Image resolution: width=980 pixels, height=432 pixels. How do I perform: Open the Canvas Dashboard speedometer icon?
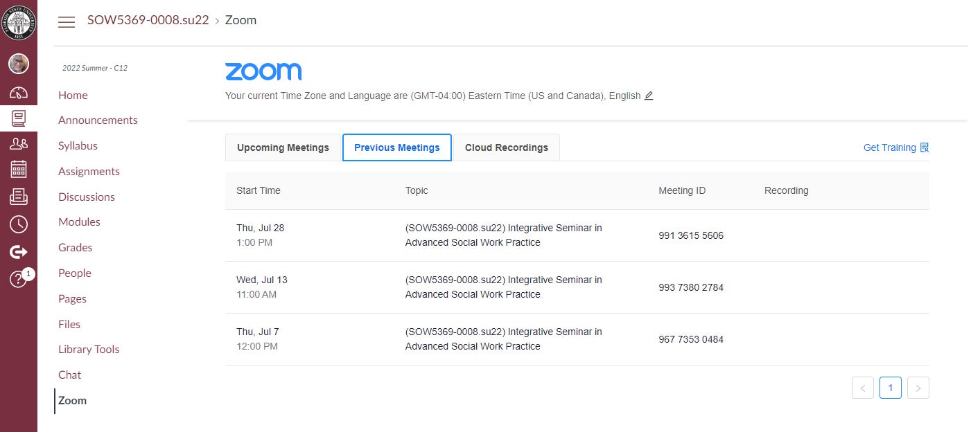point(19,93)
